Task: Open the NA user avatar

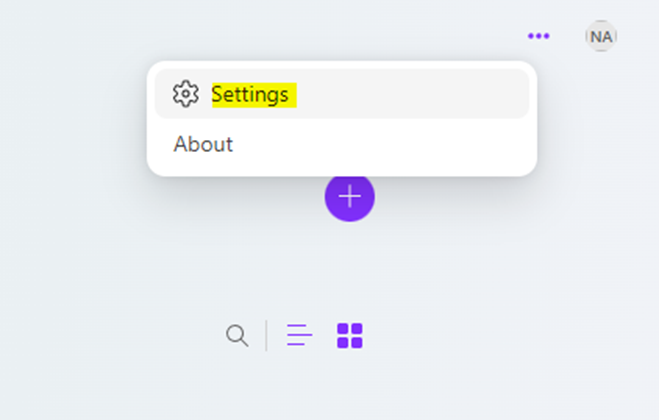Action: [600, 36]
